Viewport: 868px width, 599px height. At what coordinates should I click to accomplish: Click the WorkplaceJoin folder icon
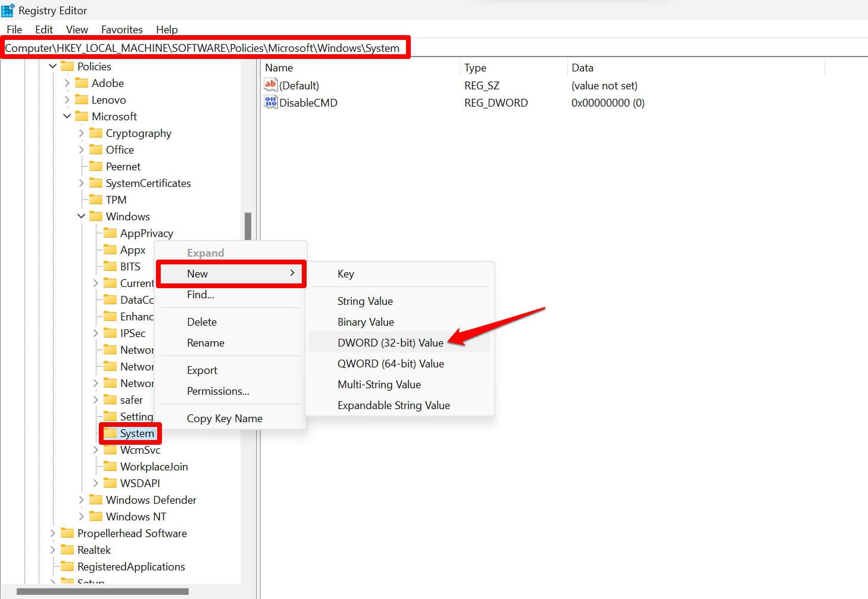(x=110, y=466)
